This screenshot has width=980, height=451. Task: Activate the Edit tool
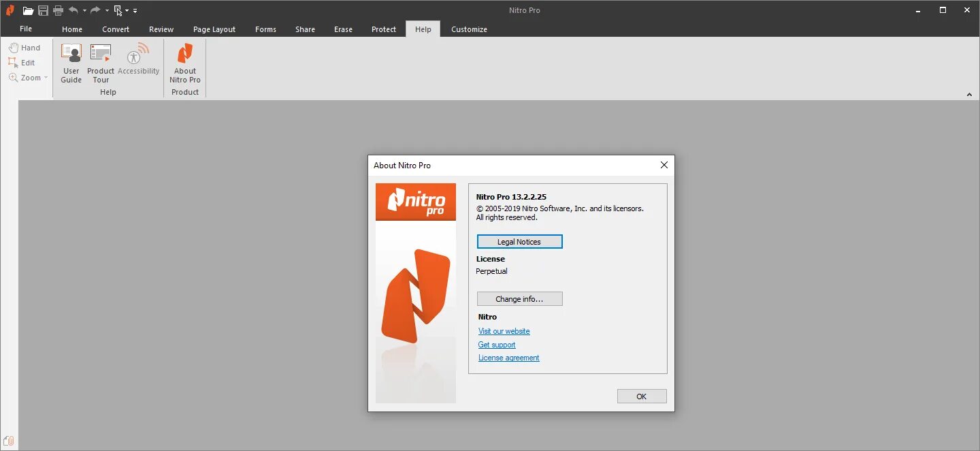(x=22, y=63)
